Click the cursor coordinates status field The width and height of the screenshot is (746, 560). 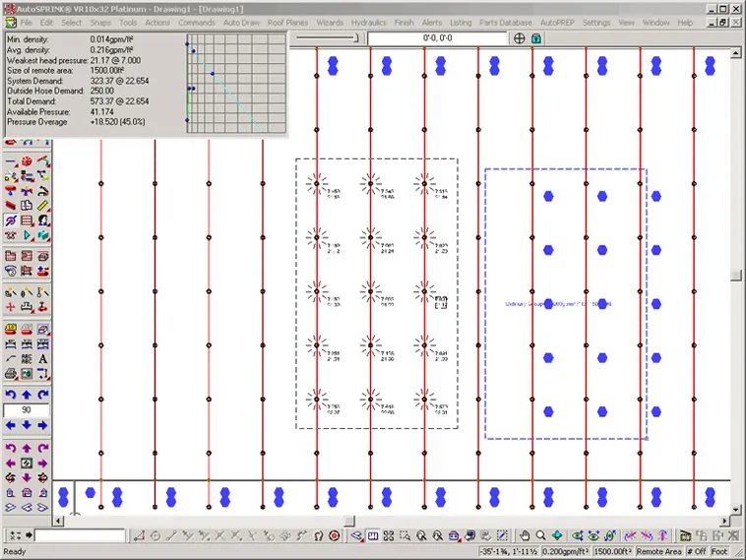509,551
